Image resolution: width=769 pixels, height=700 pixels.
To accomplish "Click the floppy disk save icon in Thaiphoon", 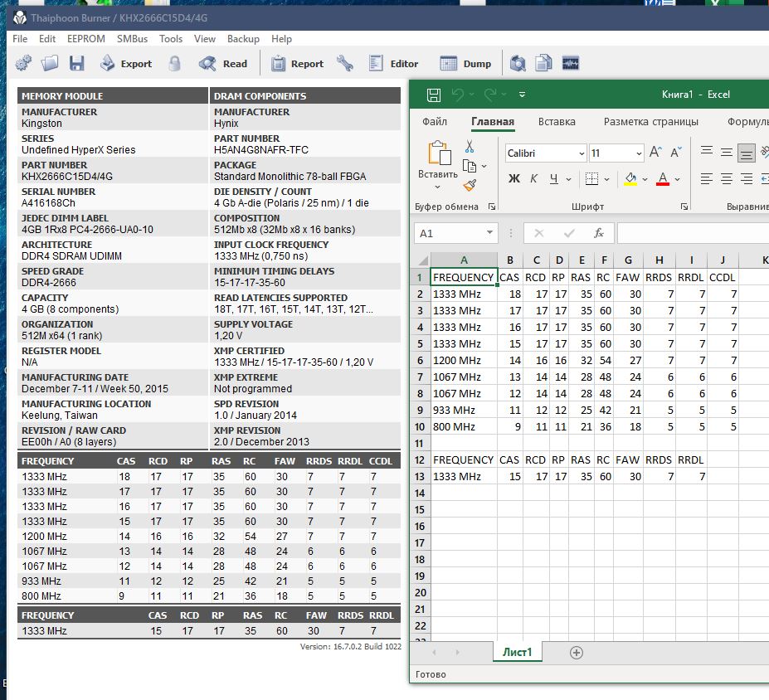I will 77,63.
